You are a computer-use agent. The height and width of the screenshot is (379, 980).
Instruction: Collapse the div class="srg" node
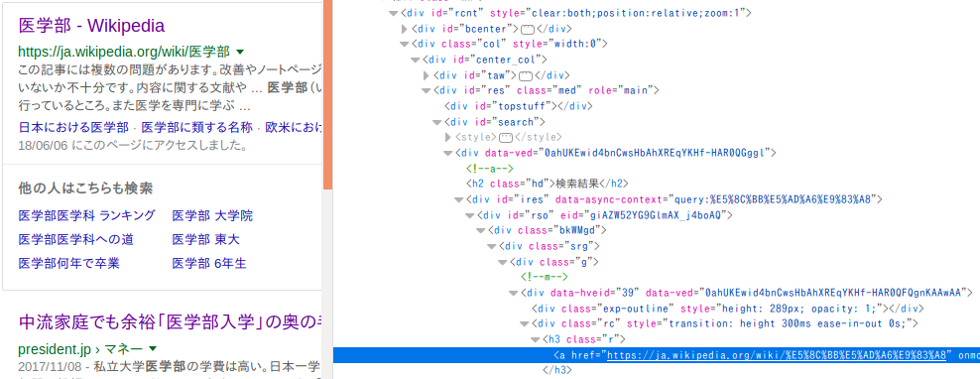492,247
